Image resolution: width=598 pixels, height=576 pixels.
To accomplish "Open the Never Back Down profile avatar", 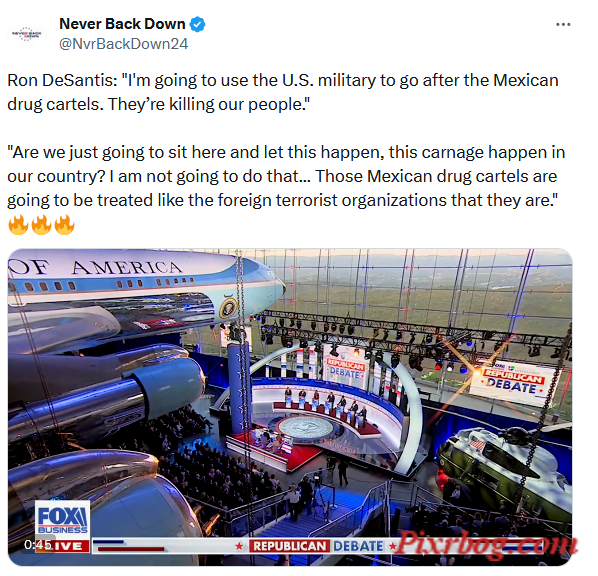I will pos(26,34).
